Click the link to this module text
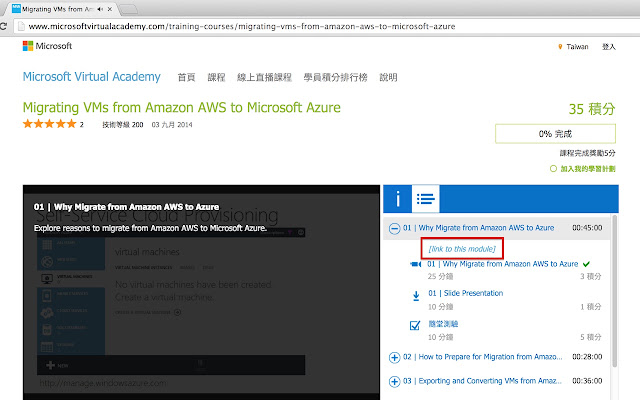 pos(462,249)
